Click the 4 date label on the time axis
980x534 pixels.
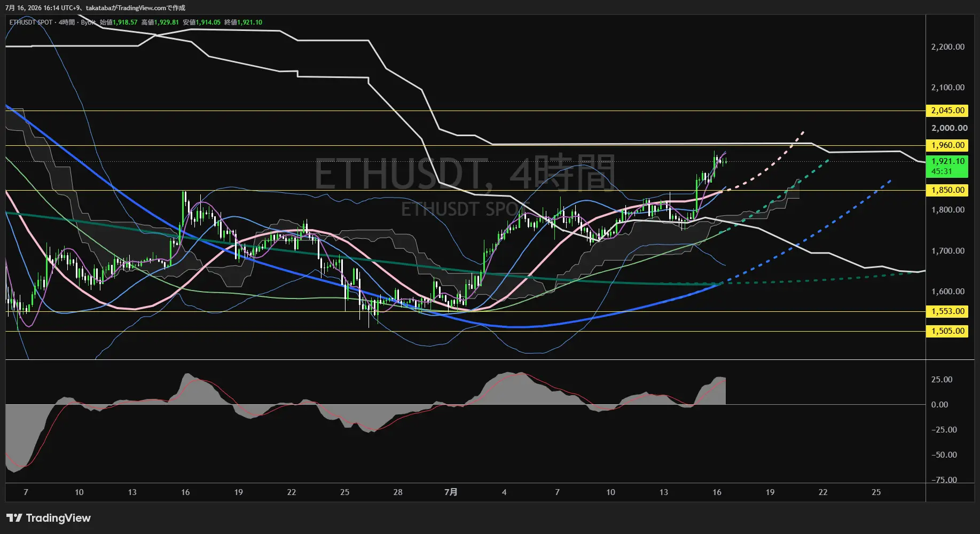(x=504, y=492)
